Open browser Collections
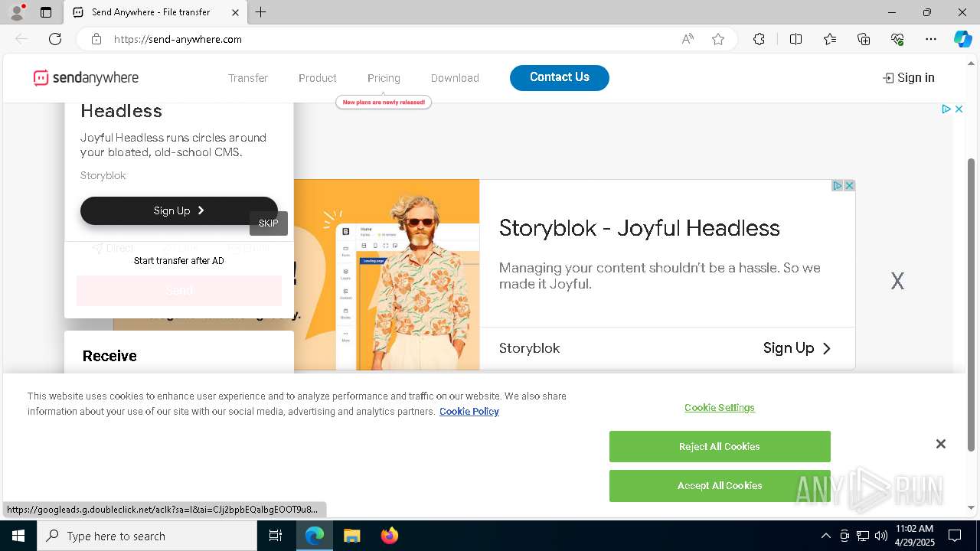 click(864, 39)
